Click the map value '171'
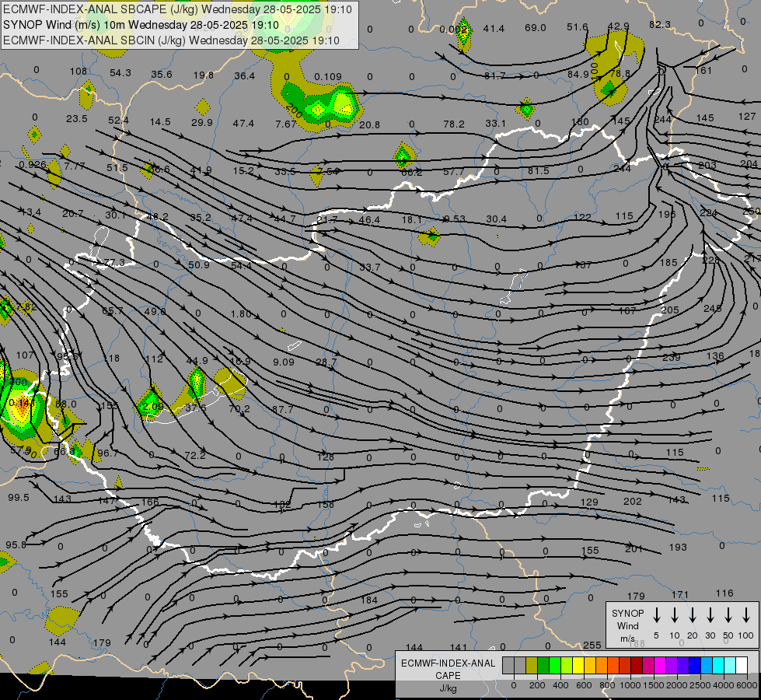 point(680,594)
